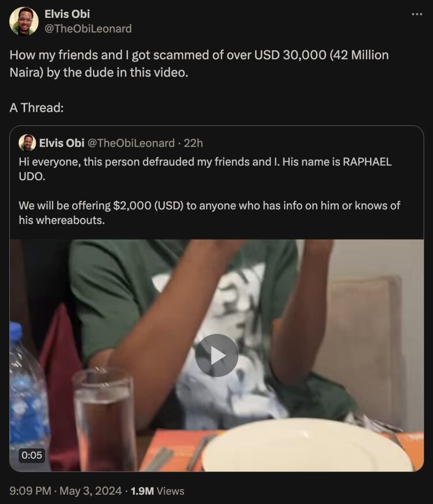Open the tweet's more options menu

417,14
